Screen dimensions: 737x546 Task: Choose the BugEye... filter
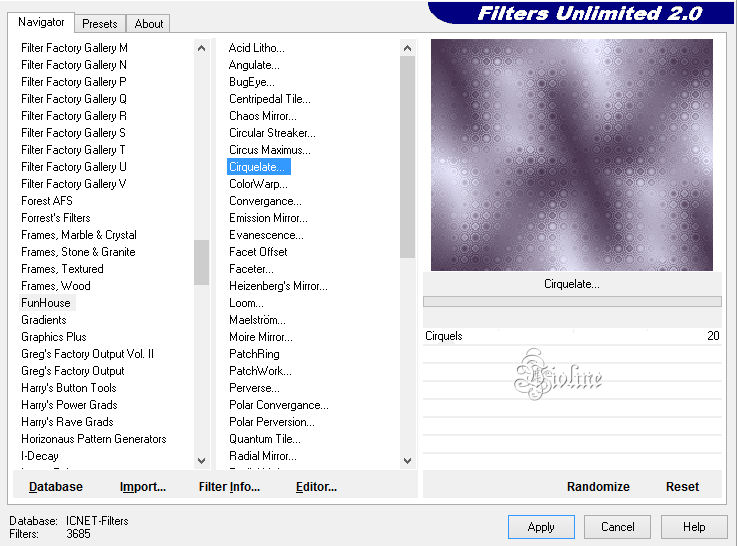click(x=252, y=82)
